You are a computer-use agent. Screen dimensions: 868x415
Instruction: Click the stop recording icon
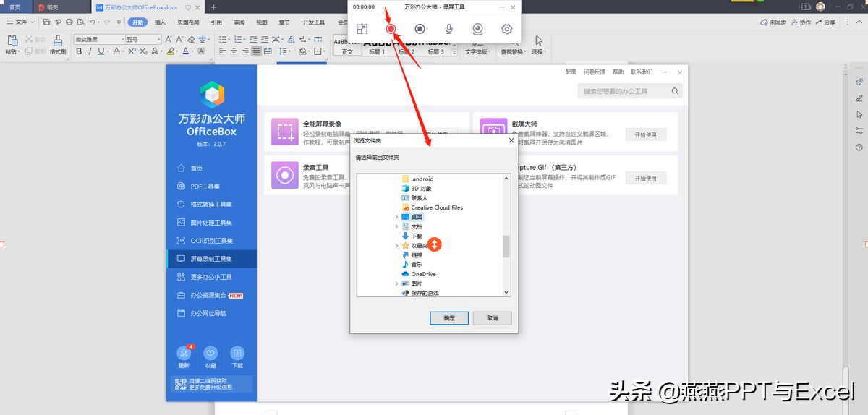(420, 29)
